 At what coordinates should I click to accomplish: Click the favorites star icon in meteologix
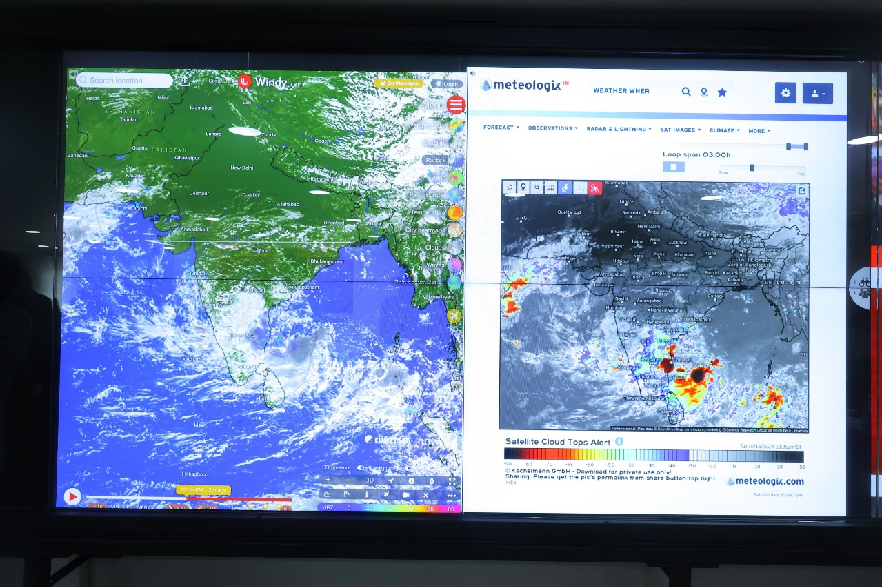[722, 92]
